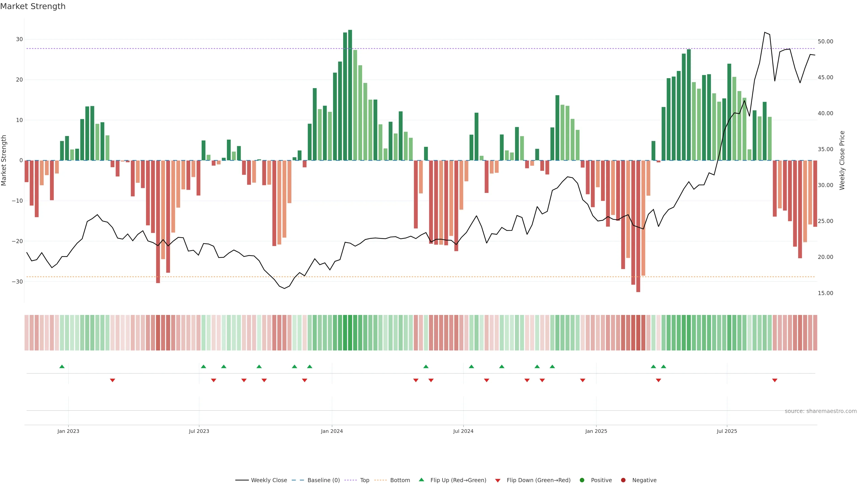Click the green Positive circle in the legend
This screenshot has height=488, width=868.
tap(582, 480)
